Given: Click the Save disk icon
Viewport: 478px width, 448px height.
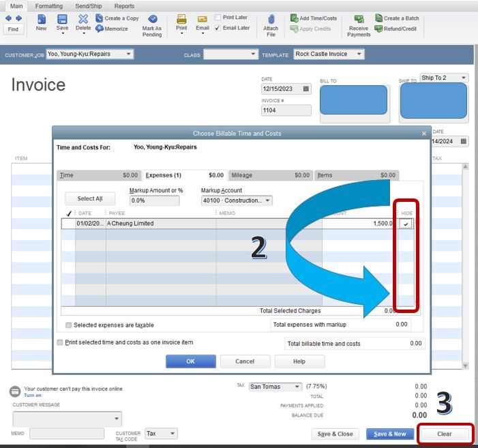Looking at the screenshot, I should tap(62, 20).
